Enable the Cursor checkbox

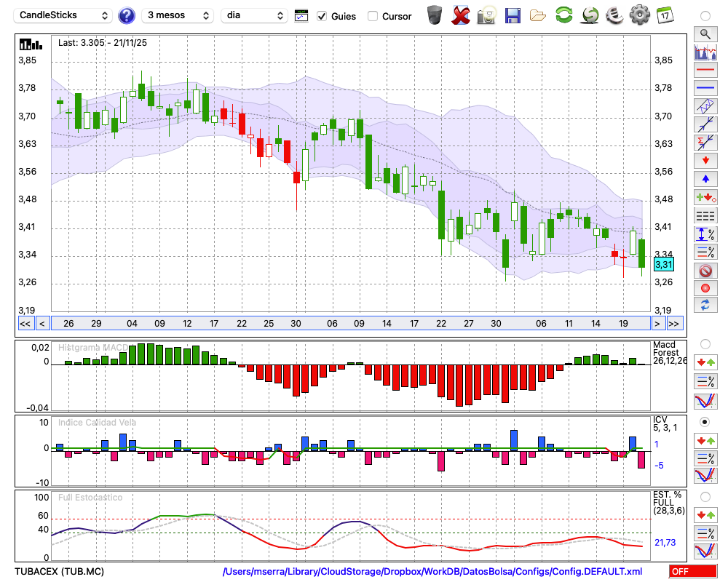tap(372, 16)
